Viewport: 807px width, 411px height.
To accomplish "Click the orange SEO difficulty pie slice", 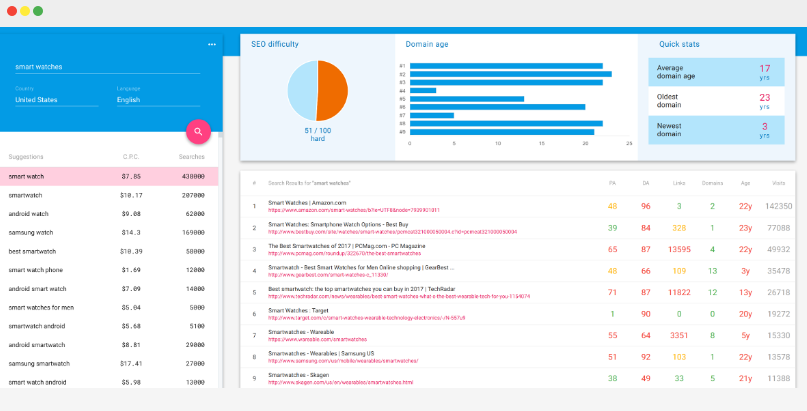I will pos(333,91).
